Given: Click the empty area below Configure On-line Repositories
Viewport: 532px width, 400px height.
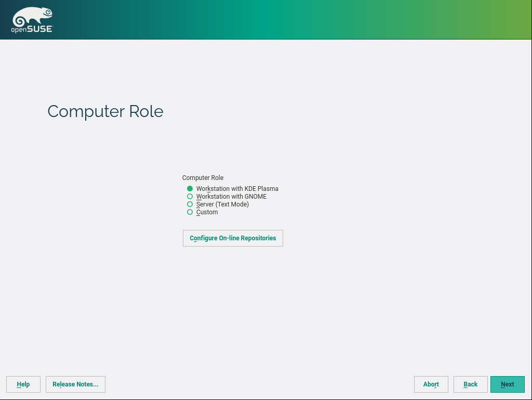Looking at the screenshot, I should point(233,302).
